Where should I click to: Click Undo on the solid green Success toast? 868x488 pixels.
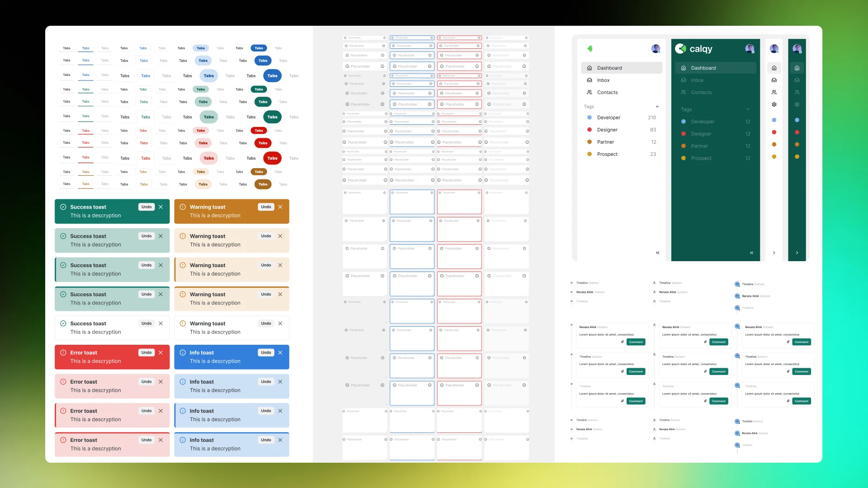(x=146, y=207)
